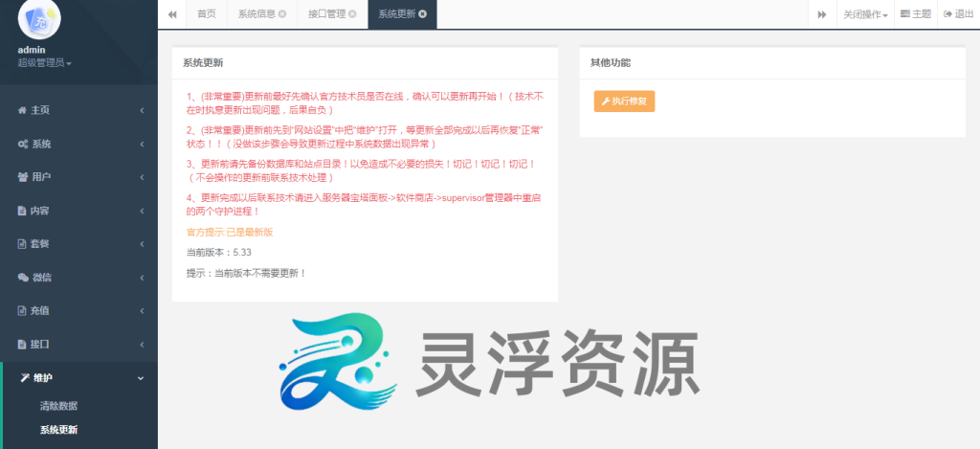Click 提示：当前版本不需要更新！ text
The height and width of the screenshot is (449, 980).
[x=246, y=273]
